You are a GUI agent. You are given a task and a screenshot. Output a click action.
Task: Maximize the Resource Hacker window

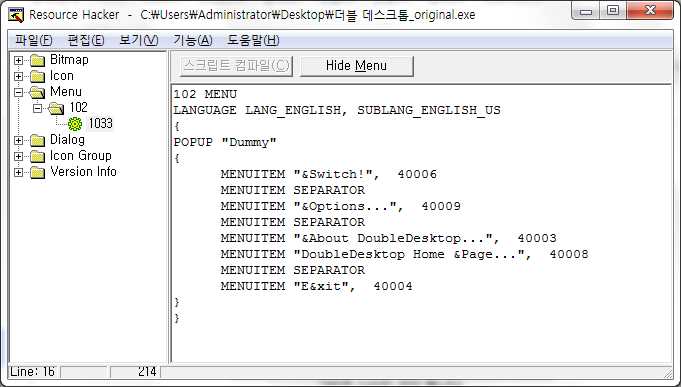pyautogui.click(x=613, y=11)
